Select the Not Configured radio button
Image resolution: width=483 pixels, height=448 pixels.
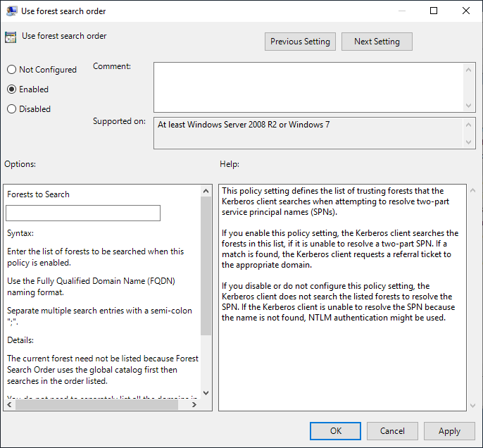(11, 70)
